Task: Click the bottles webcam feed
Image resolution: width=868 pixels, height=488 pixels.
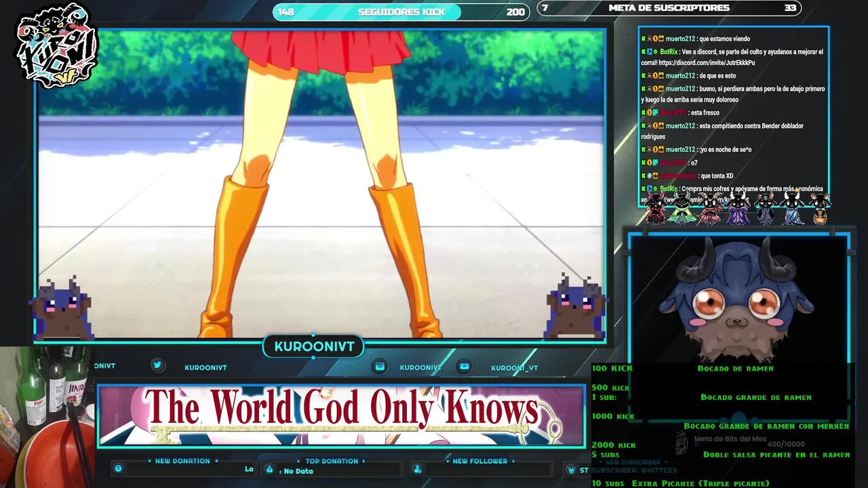Action: 47,417
